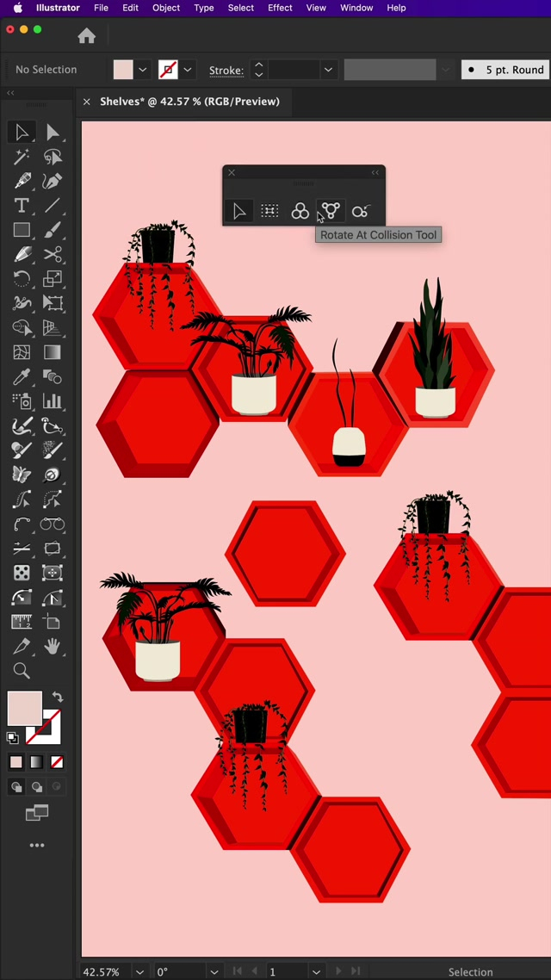Select the Hand tool
The width and height of the screenshot is (551, 980).
53,646
